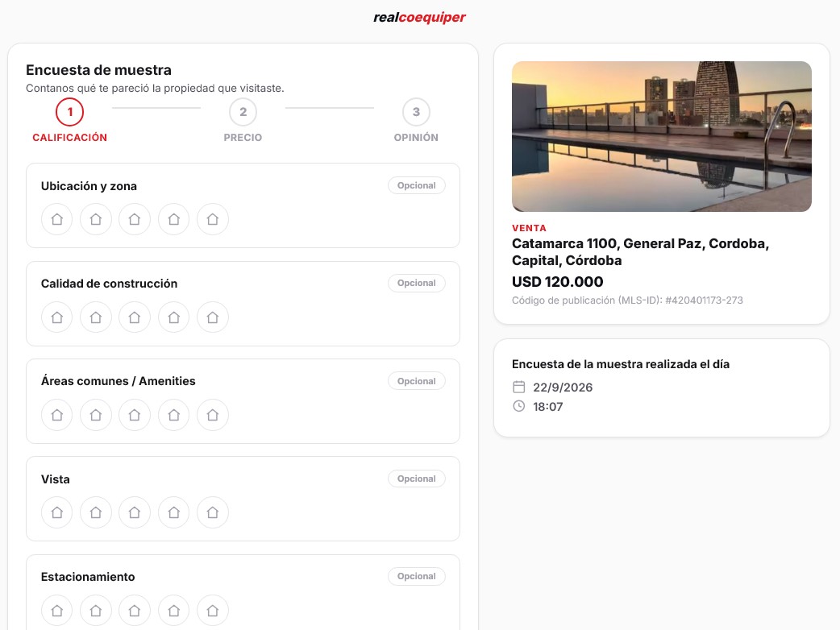
Task: Rate Ubicación y zona with first house icon
Action: point(56,219)
